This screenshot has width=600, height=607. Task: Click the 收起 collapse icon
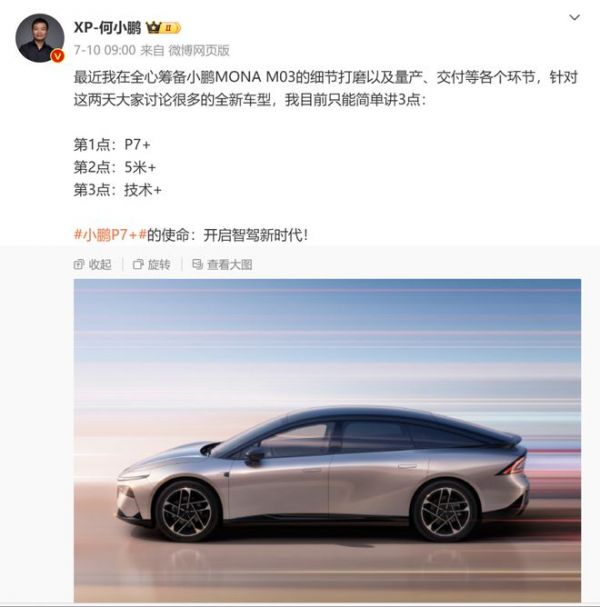[79, 264]
